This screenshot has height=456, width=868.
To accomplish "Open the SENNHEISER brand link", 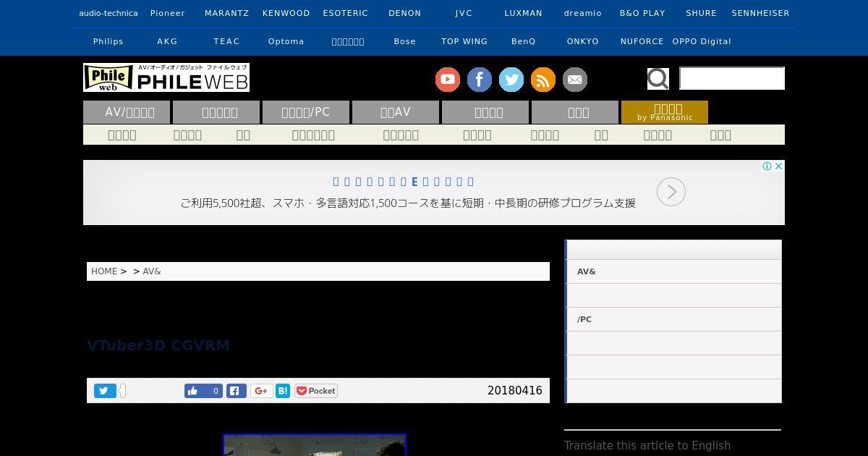I will point(761,13).
